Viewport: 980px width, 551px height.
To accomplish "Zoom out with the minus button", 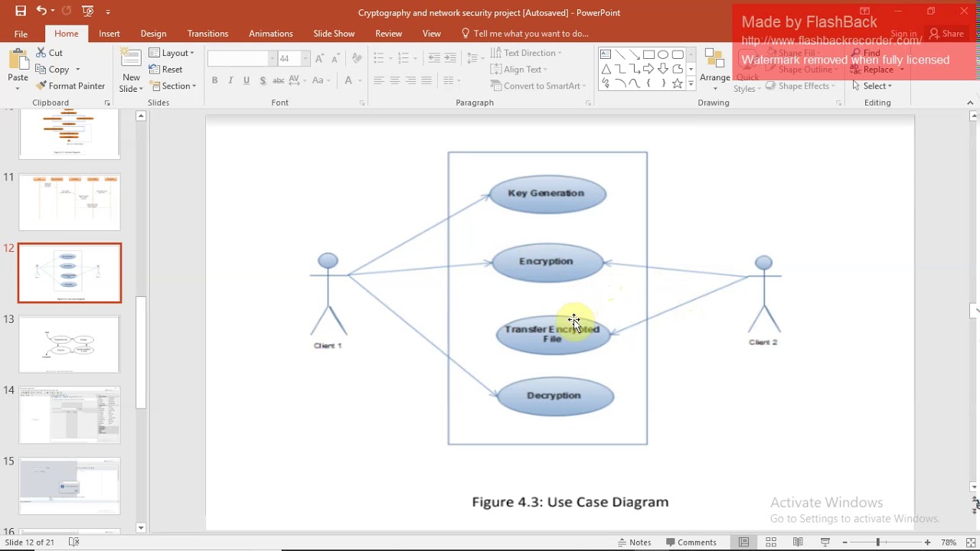I will coord(844,542).
